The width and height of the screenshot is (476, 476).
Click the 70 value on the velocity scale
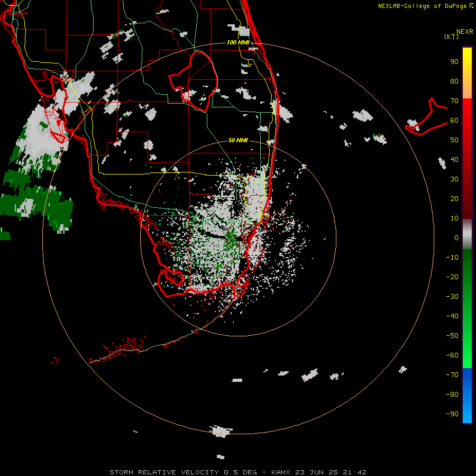(454, 101)
